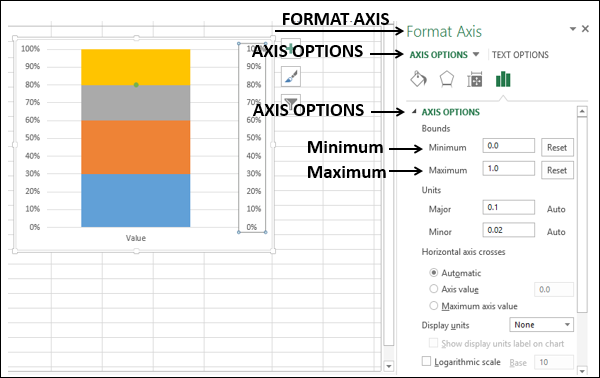
Task: Click the Major units input field
Action: tap(509, 207)
